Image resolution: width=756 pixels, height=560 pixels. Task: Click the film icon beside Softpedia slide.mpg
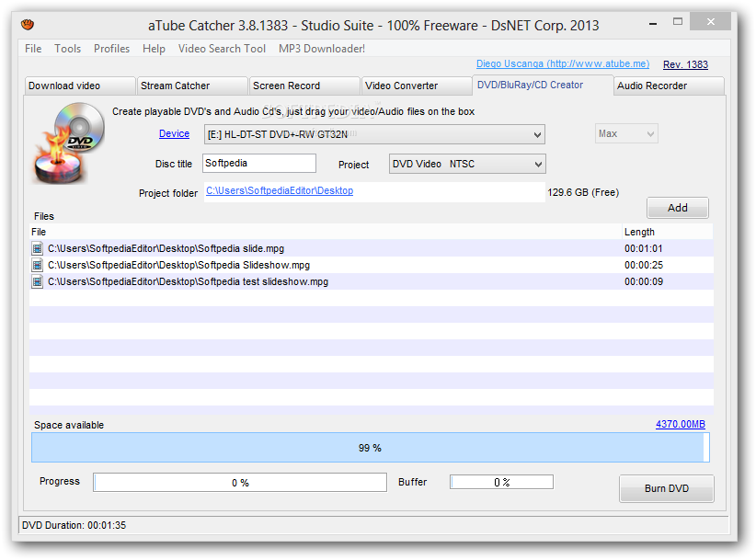point(37,248)
